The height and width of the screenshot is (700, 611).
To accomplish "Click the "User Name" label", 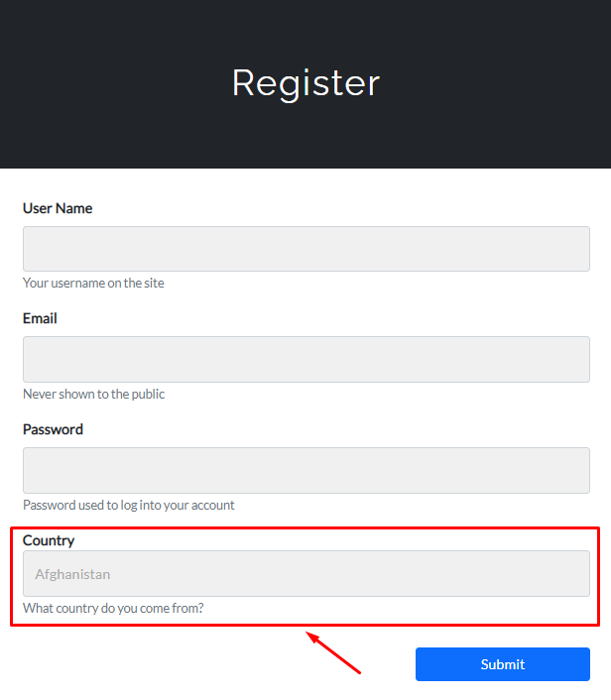I will click(x=58, y=208).
